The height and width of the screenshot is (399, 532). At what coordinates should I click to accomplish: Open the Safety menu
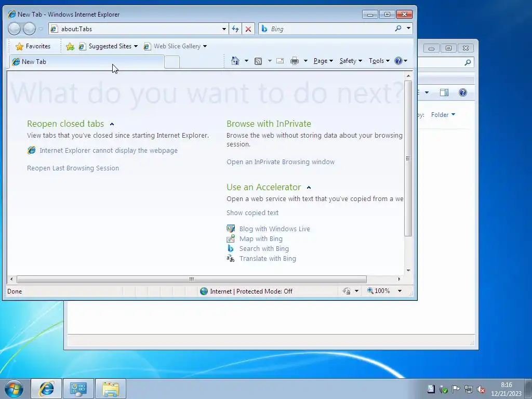click(351, 61)
